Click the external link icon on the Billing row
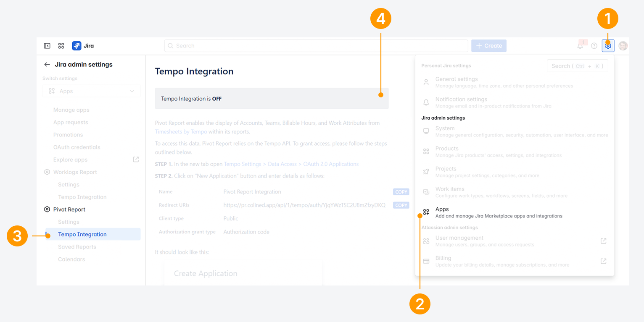 point(603,261)
